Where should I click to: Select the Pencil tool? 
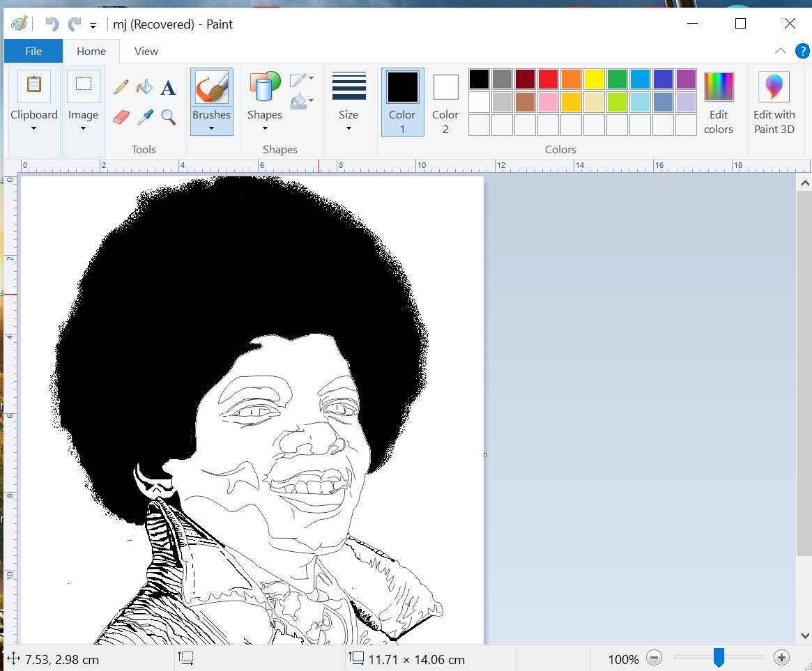click(121, 87)
